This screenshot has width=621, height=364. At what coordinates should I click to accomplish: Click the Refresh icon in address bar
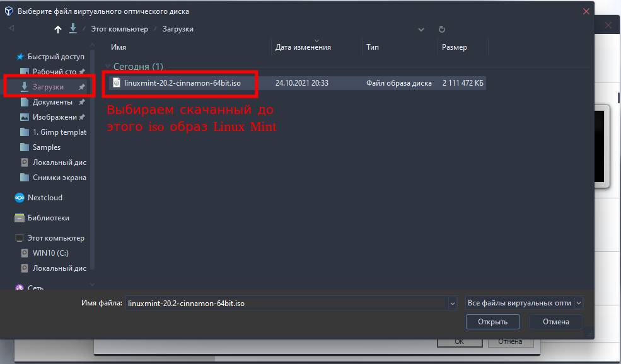pyautogui.click(x=442, y=30)
